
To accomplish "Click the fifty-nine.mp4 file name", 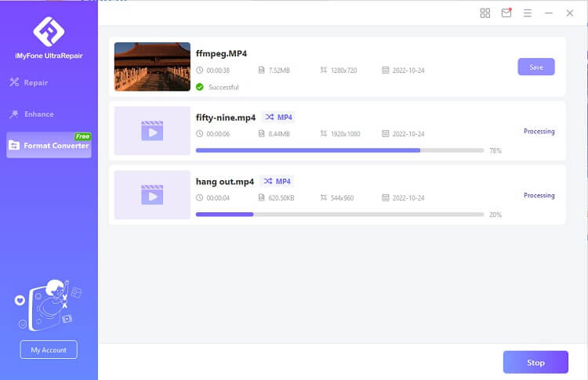I will click(x=226, y=118).
